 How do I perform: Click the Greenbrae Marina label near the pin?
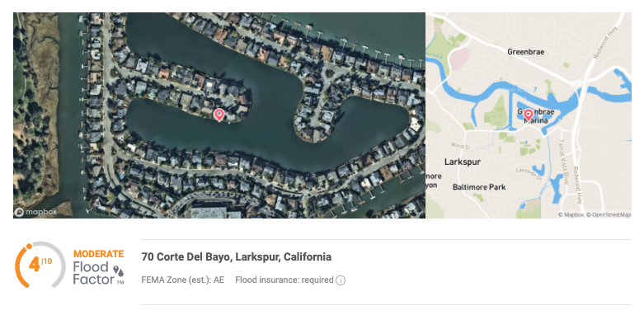536,116
